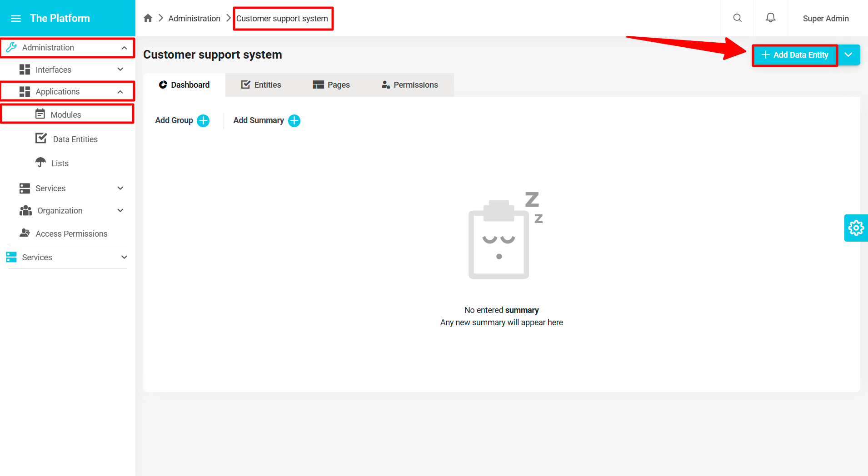Open Lists in sidebar

pos(60,164)
